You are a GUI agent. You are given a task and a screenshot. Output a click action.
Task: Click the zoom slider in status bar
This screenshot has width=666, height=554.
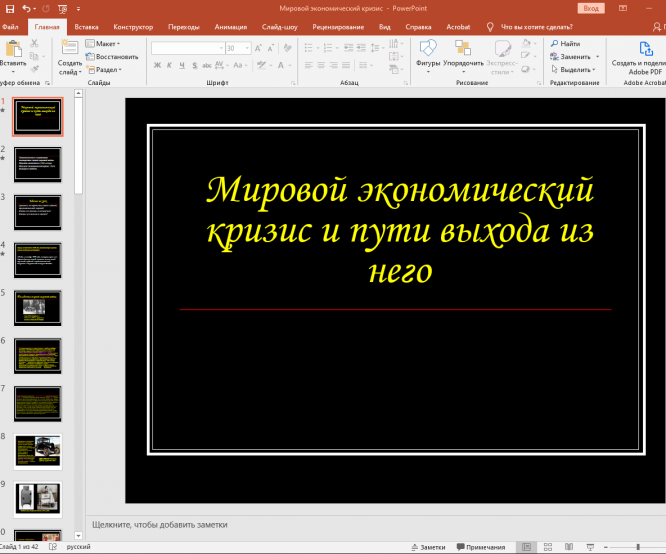coord(640,547)
